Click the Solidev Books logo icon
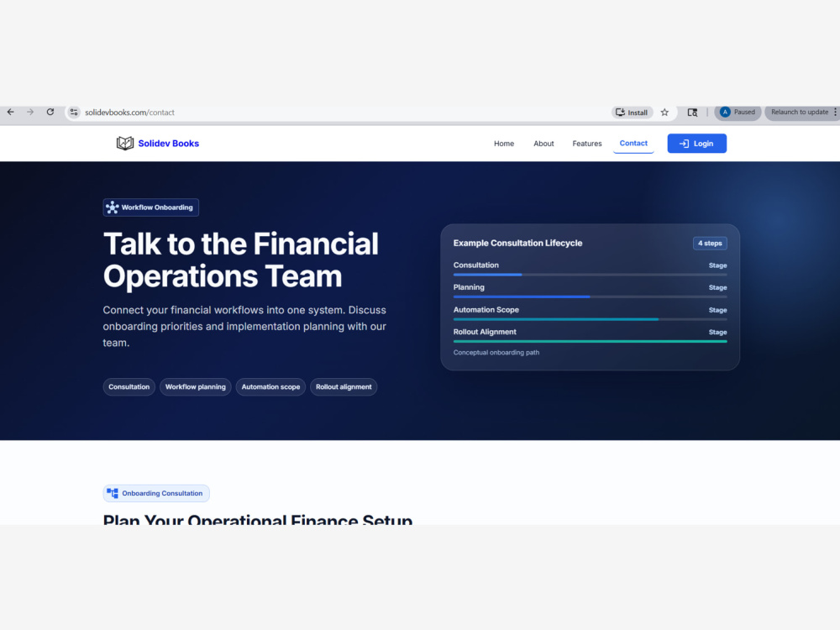Screen dimensions: 840x630 pos(125,143)
